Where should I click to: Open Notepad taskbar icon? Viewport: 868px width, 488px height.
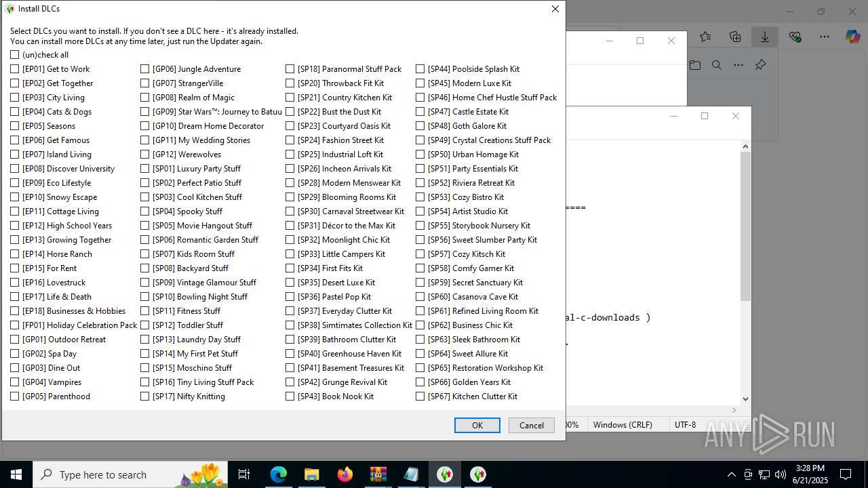coord(411,474)
